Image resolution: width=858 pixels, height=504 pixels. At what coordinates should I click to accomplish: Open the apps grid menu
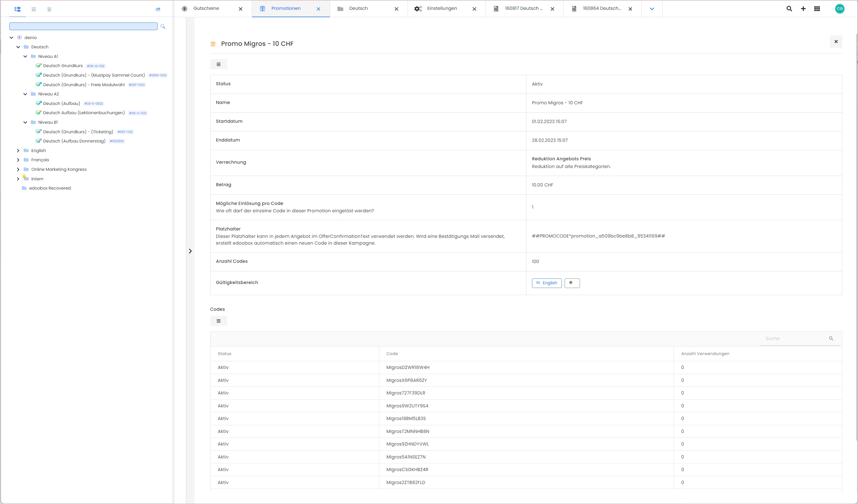(x=817, y=9)
